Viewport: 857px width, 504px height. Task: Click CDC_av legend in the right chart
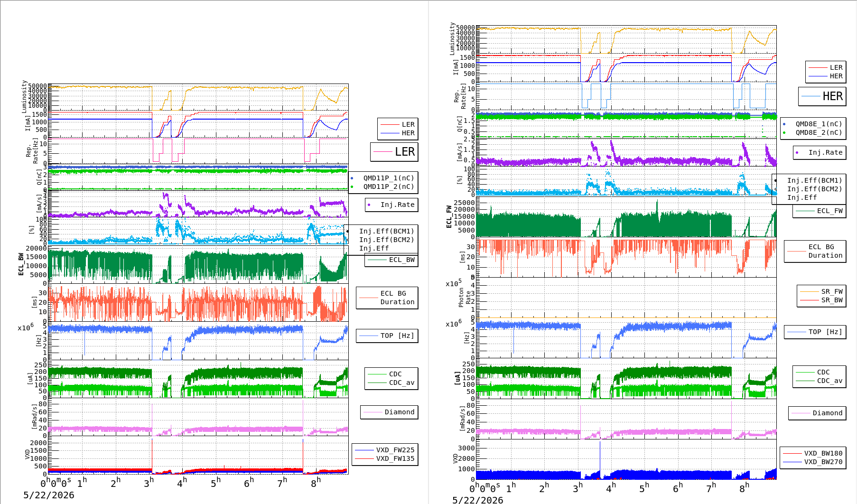[x=829, y=381]
